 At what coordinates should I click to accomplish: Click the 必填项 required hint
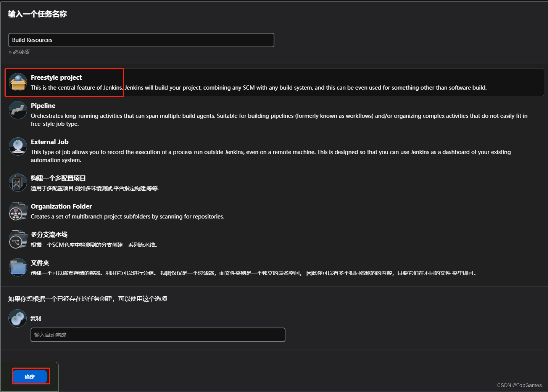[x=19, y=52]
